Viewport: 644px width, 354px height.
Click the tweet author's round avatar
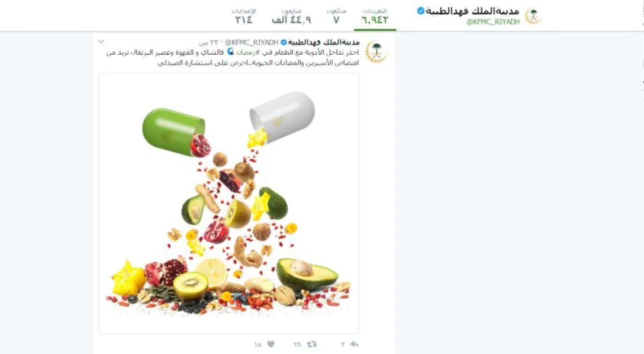tap(376, 51)
